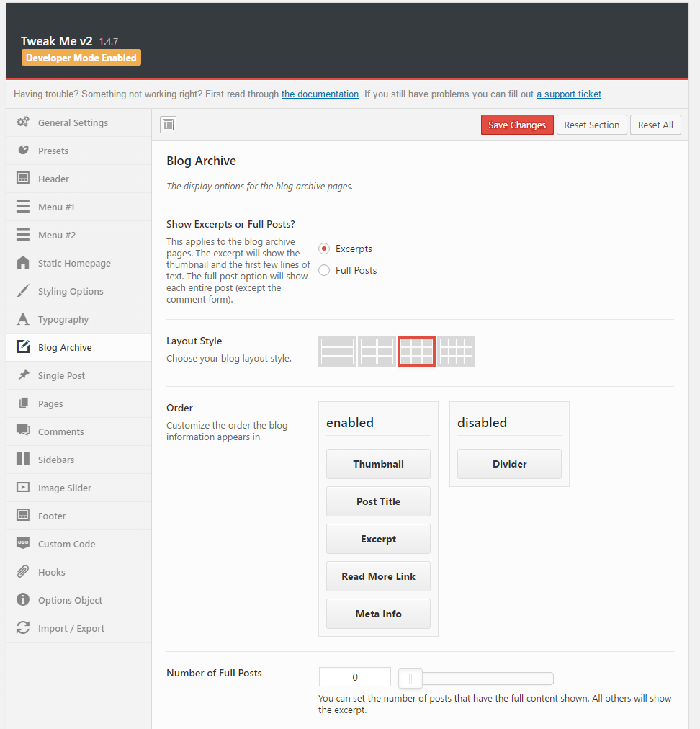
Task: Open the Custom Code section
Action: 66,544
